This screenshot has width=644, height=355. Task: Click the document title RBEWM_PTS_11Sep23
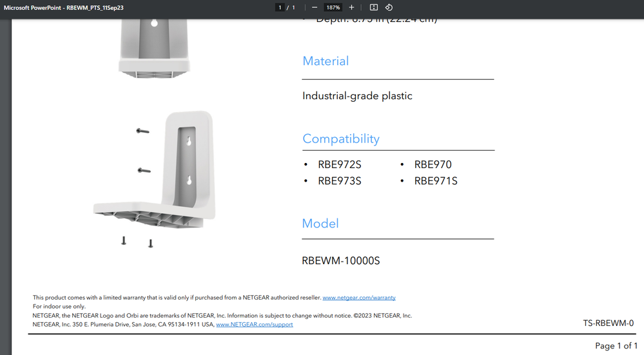click(x=64, y=8)
